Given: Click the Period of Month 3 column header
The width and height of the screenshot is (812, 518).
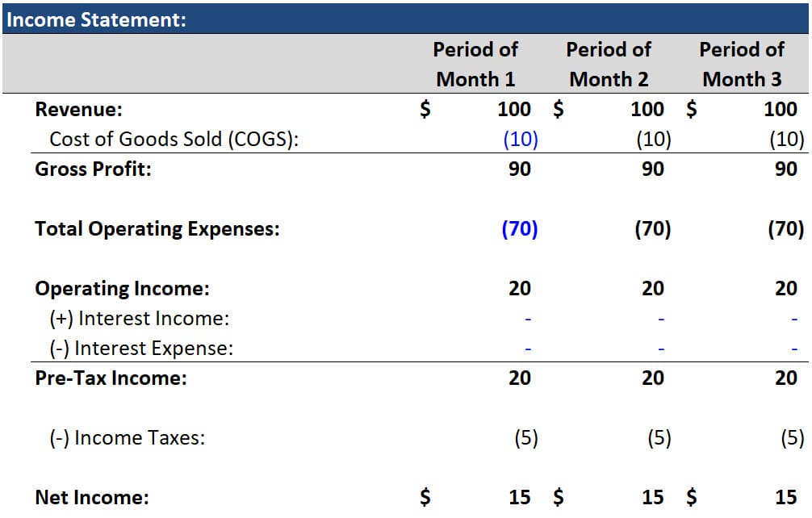Looking at the screenshot, I should pos(741,65).
